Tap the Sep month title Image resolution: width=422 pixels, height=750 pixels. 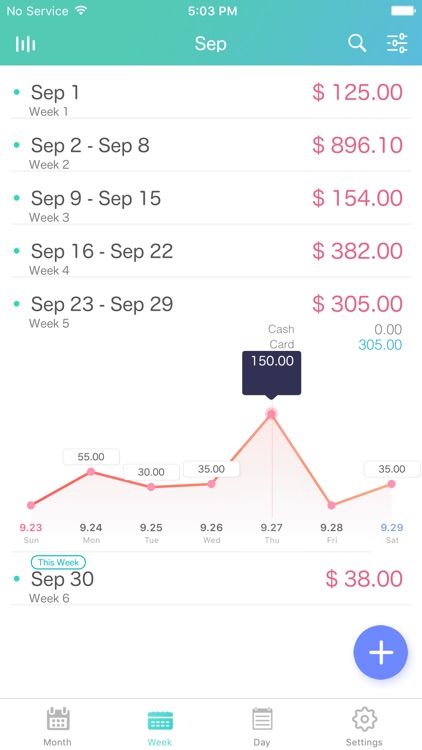click(x=211, y=44)
